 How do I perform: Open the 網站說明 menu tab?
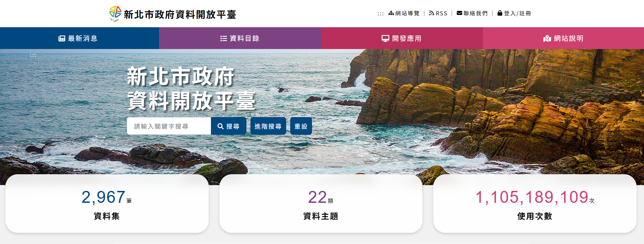[x=563, y=38]
